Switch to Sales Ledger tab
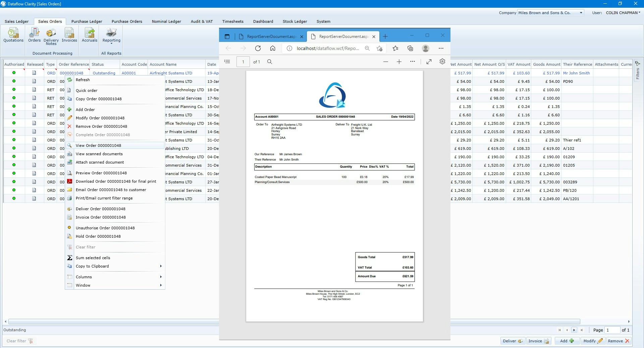 point(16,21)
